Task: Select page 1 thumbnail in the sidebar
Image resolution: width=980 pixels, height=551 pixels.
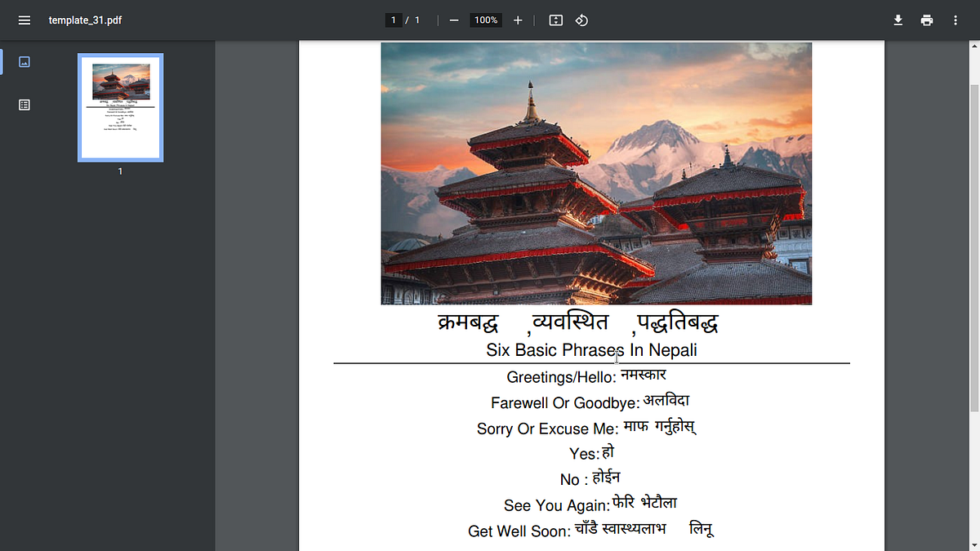Action: (120, 107)
